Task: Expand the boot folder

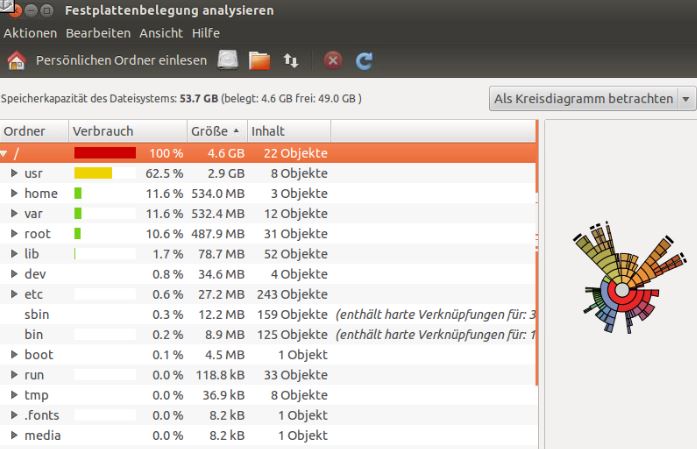Action: pyautogui.click(x=14, y=355)
